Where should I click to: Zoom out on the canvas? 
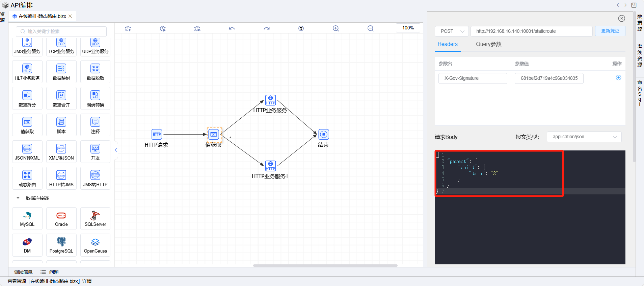coord(370,28)
